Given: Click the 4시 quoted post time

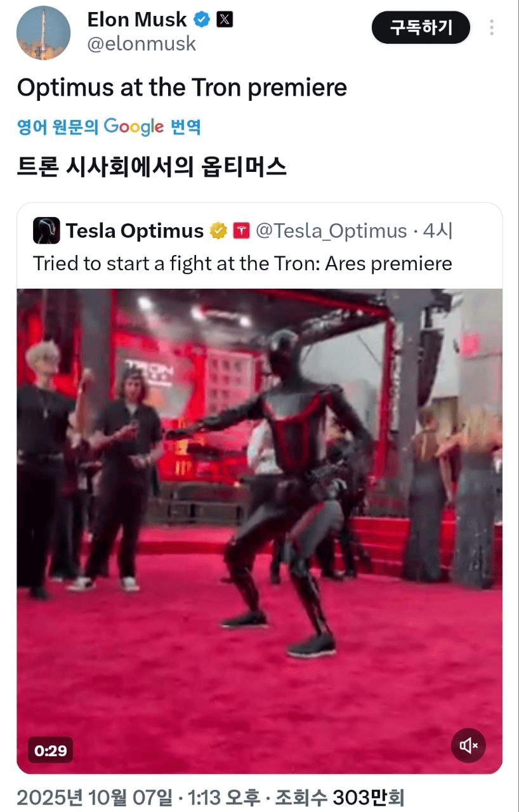Looking at the screenshot, I should (438, 231).
